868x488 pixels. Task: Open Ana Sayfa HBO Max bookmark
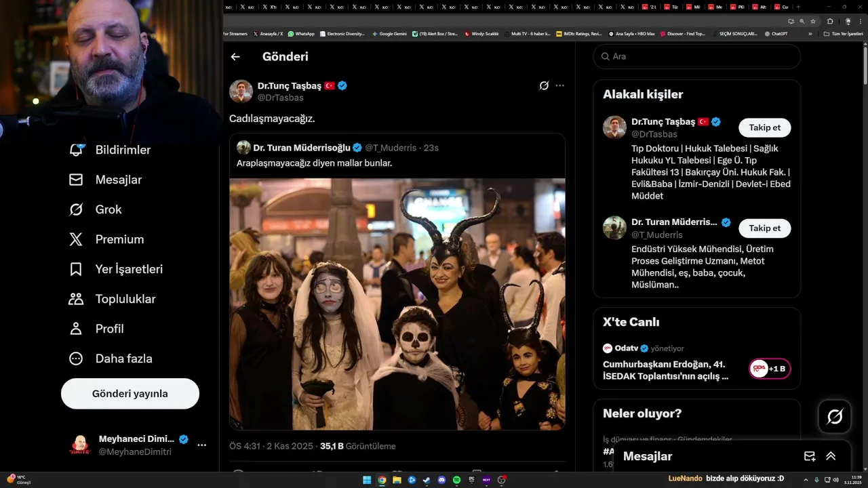[631, 33]
